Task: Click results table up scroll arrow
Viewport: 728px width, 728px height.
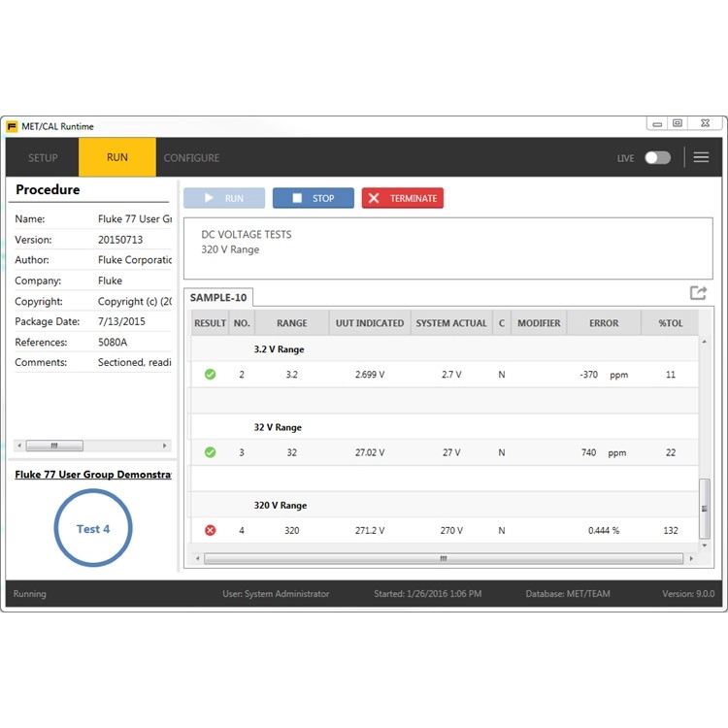Action: (x=705, y=342)
